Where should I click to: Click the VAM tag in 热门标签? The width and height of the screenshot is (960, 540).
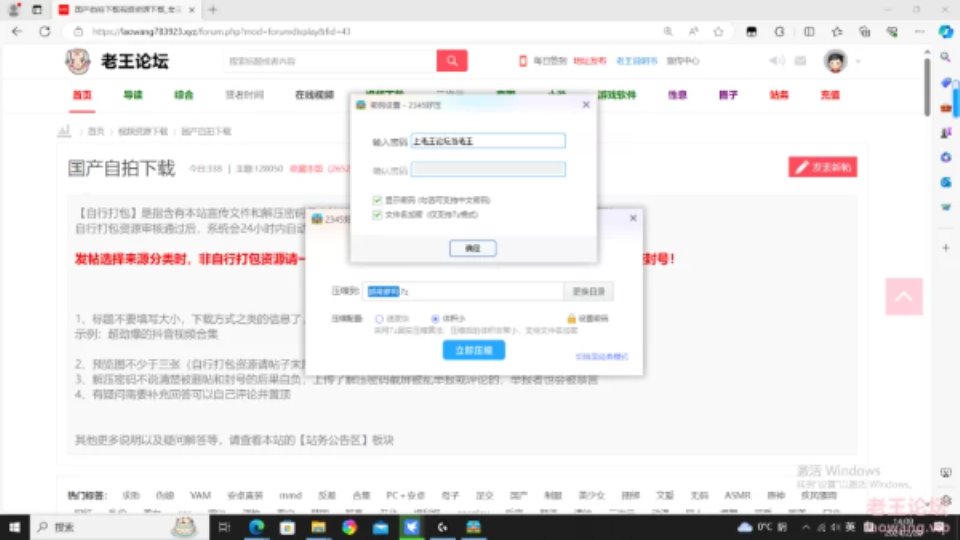pyautogui.click(x=200, y=495)
